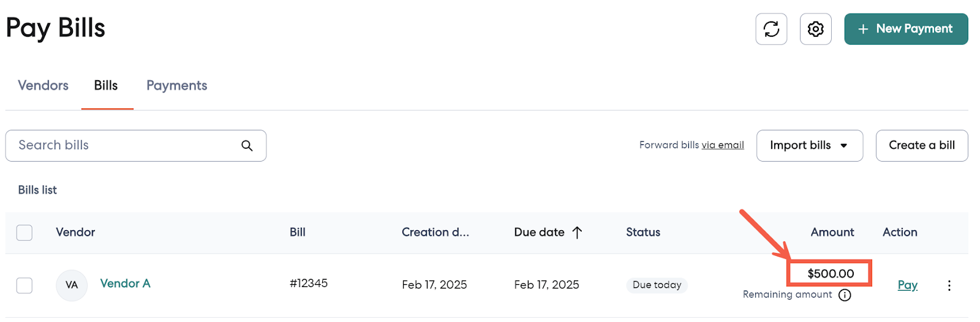Click the refresh sync icon
The height and width of the screenshot is (322, 980).
click(771, 29)
